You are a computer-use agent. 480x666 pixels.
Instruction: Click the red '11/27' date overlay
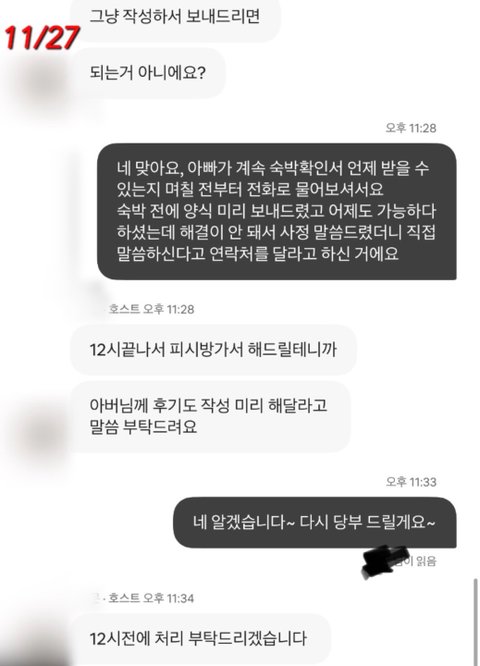click(42, 37)
